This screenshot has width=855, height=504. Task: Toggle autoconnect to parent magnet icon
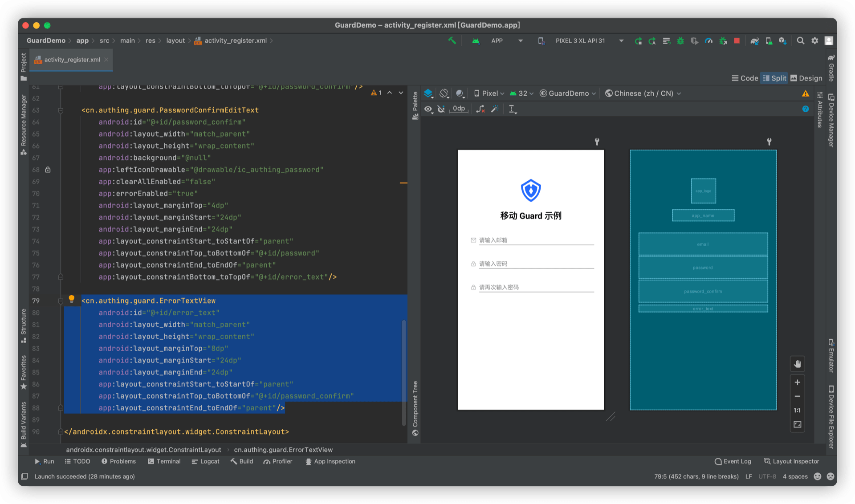coord(441,109)
